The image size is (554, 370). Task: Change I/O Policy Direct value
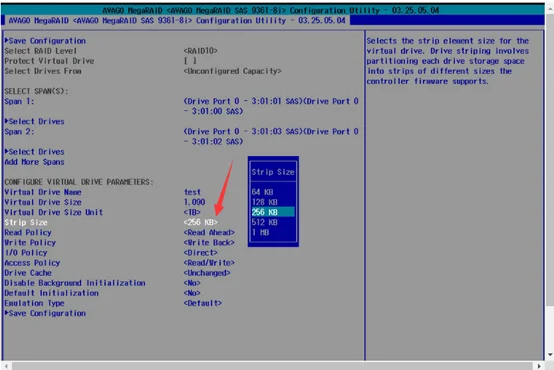click(x=200, y=253)
